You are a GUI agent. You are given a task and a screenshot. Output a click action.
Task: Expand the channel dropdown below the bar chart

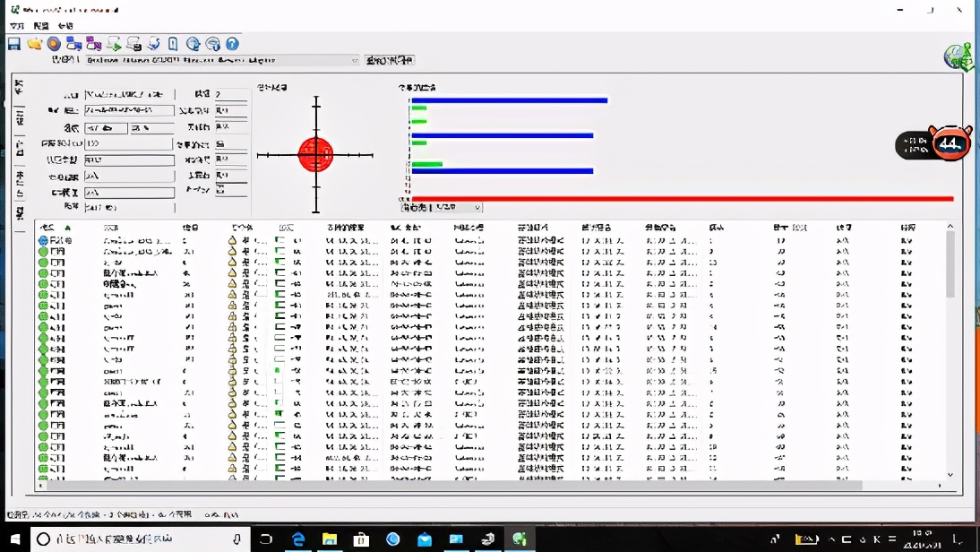(x=477, y=207)
